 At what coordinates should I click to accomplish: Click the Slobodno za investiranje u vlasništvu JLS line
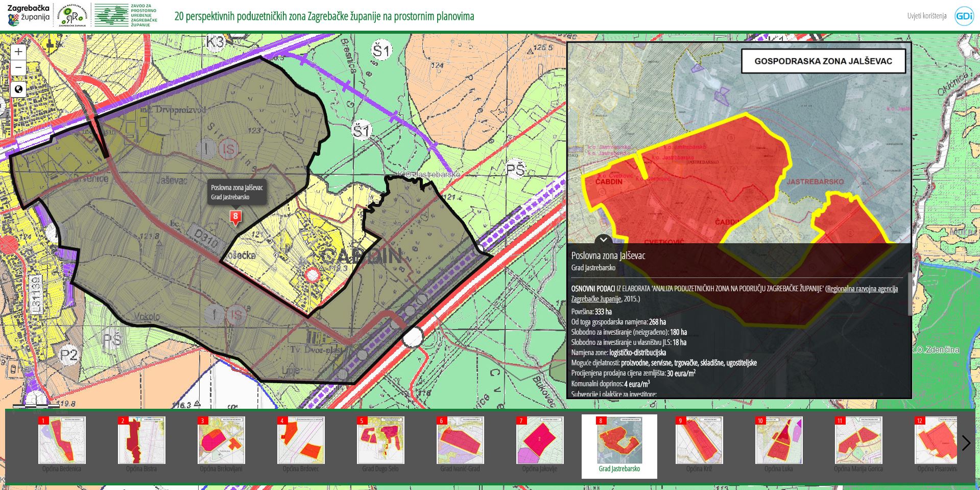point(629,342)
